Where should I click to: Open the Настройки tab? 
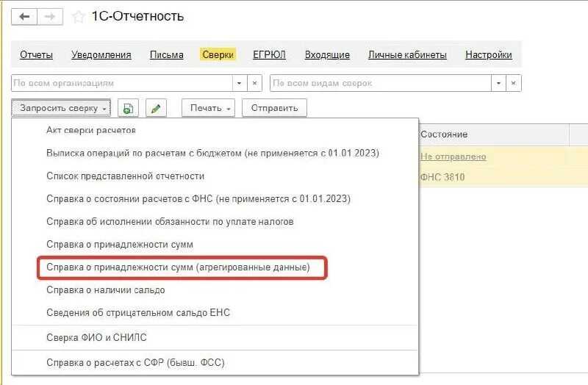[489, 54]
